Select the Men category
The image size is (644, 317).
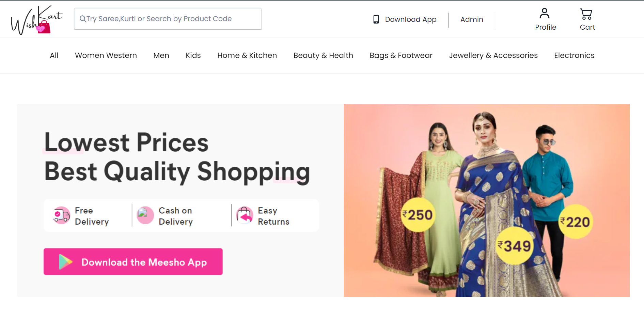[161, 56]
